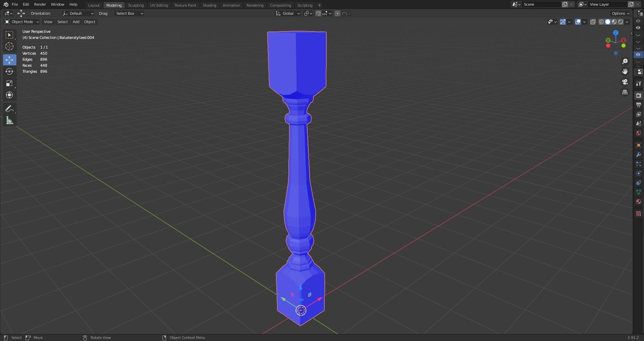Toggle highlighted eye visibility in outliner
Screen dimensions: 644x341
[638, 54]
